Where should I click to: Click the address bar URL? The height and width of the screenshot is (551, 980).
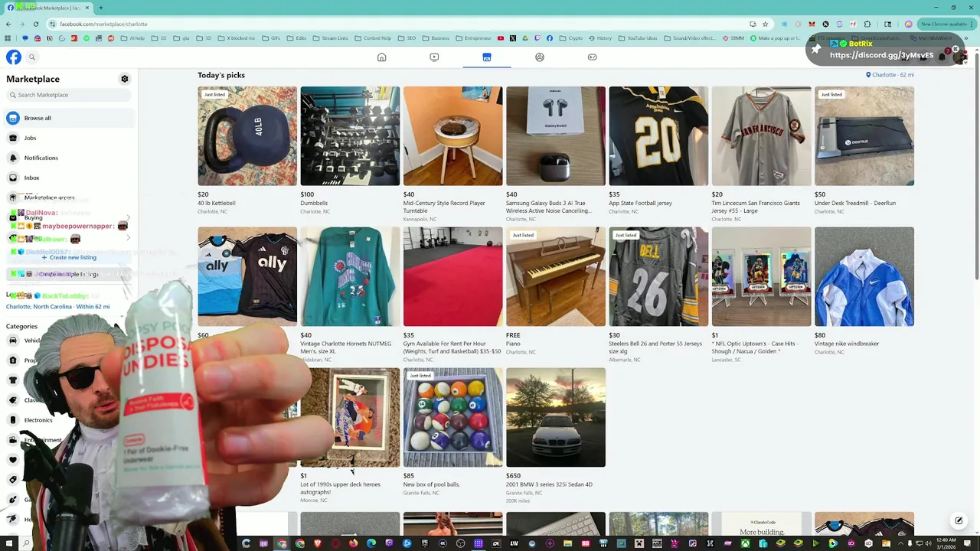[x=103, y=24]
